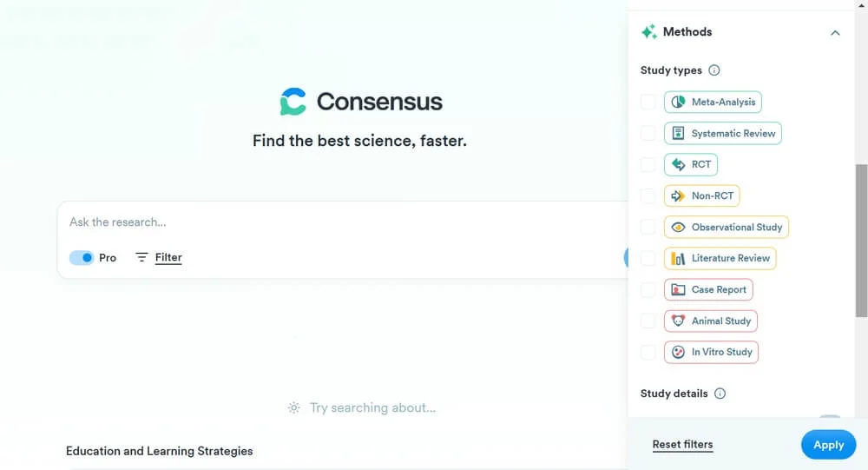Click the Ask the research input field
Screen dimensions: 868x470
click(339, 222)
